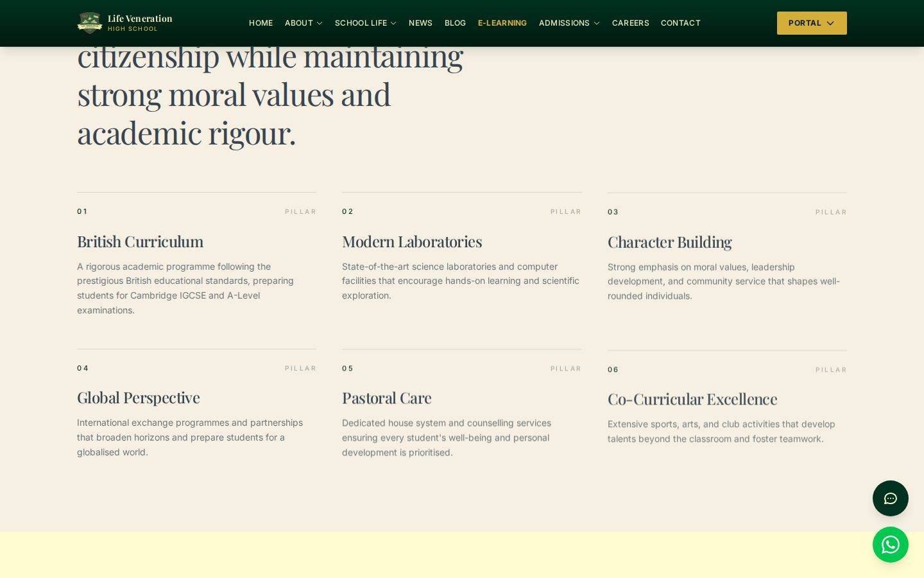
Task: Click pillar number 01 label
Action: coord(82,211)
